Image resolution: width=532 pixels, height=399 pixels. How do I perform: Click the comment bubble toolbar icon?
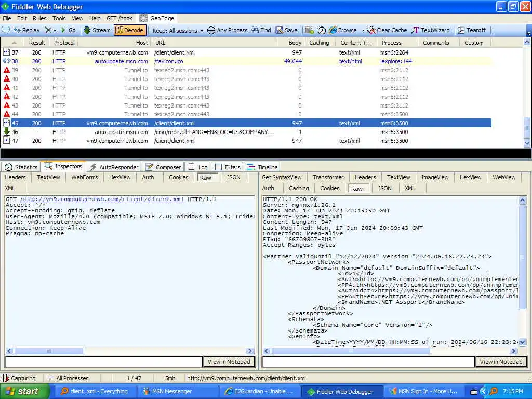pyautogui.click(x=6, y=30)
